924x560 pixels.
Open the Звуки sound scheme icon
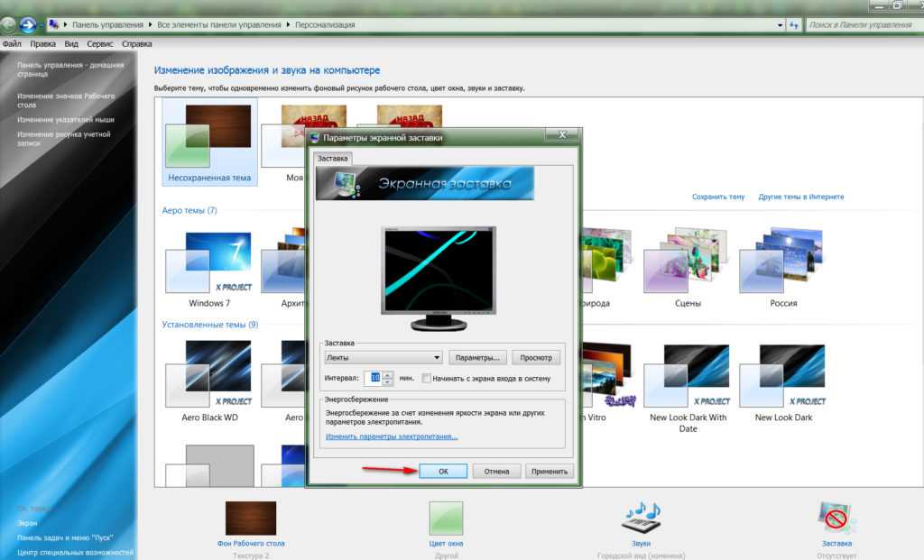click(x=642, y=519)
